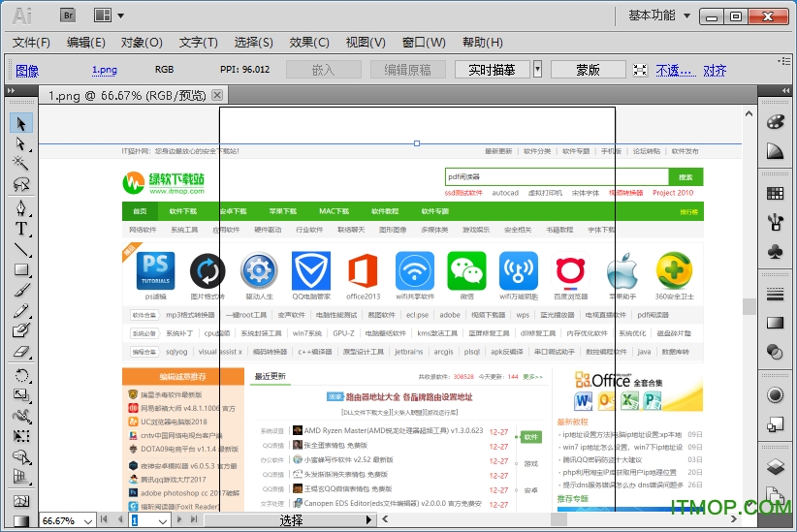Choose the Mesh tool
797x532 pixels.
(x=20, y=501)
